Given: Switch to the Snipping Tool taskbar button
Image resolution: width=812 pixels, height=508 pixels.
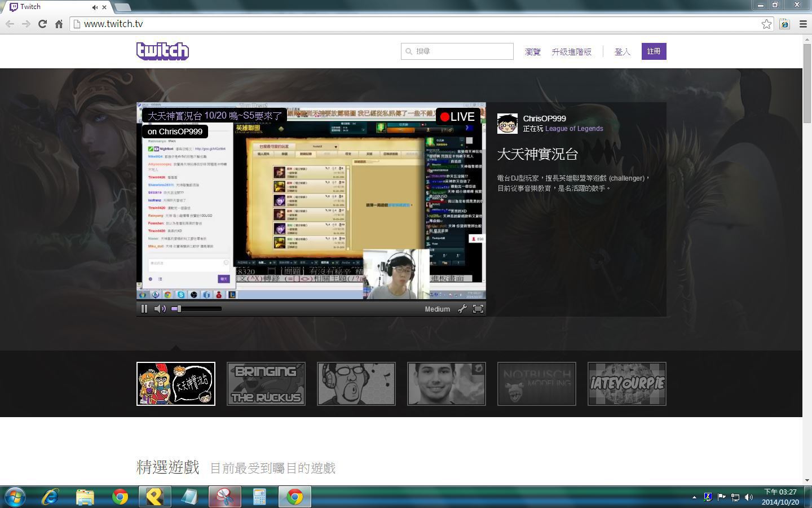Looking at the screenshot, I should (225, 497).
